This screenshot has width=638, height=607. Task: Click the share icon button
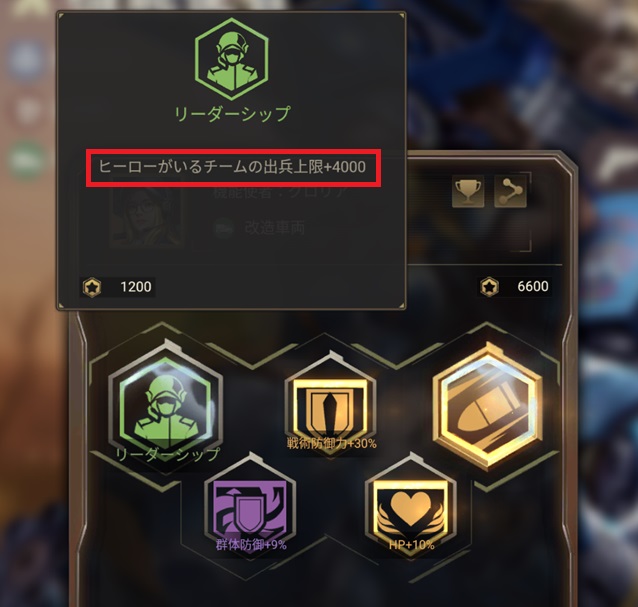coord(510,191)
